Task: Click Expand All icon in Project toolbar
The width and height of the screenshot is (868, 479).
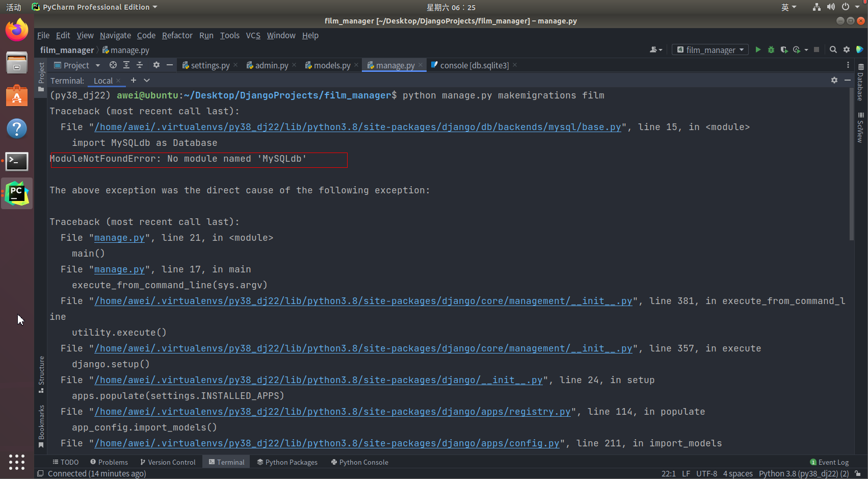Action: (x=126, y=65)
